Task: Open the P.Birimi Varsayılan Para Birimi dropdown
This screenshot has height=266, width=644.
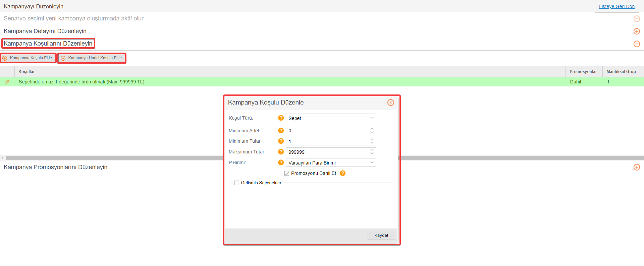Action: [x=331, y=162]
